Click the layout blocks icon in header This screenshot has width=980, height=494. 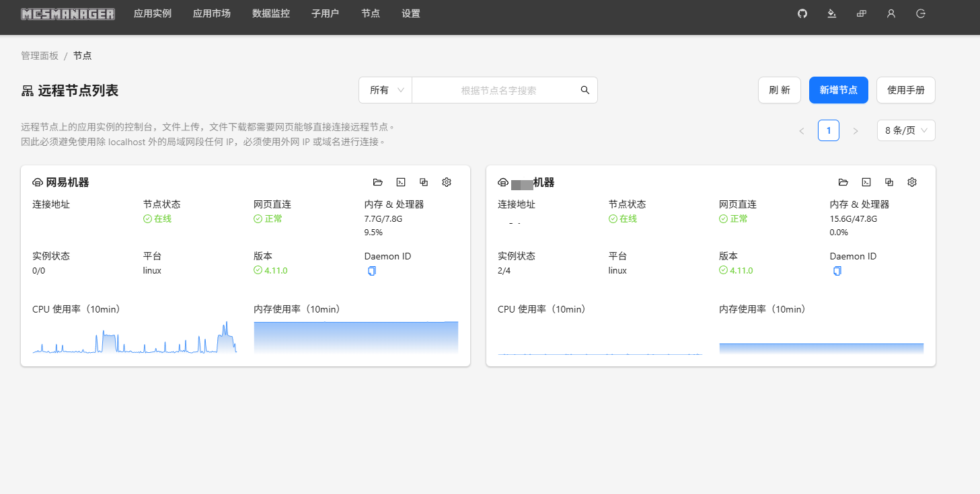click(861, 13)
